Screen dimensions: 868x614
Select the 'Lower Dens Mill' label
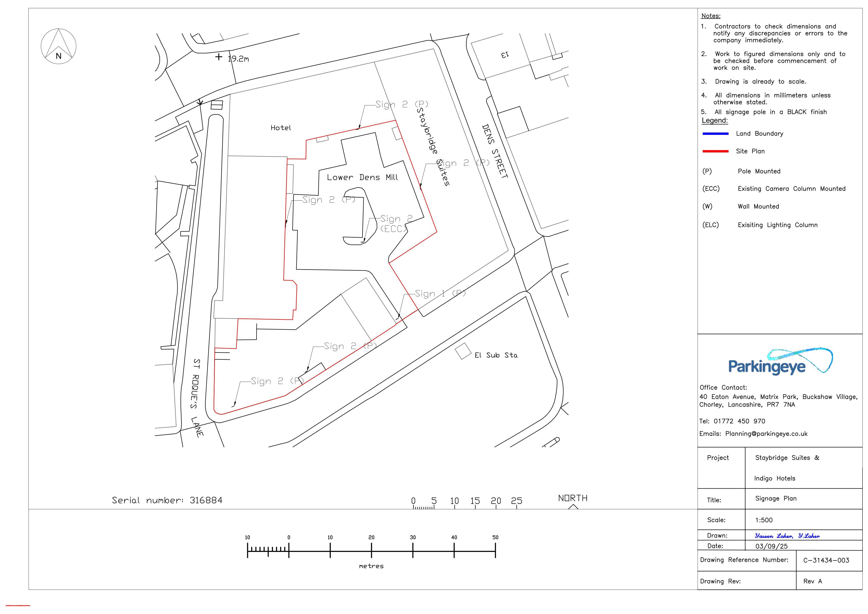pyautogui.click(x=362, y=177)
